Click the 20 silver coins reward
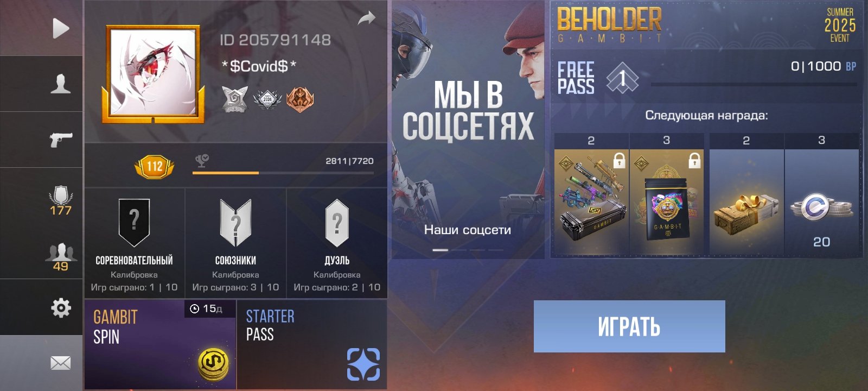The height and width of the screenshot is (391, 868). [x=821, y=194]
